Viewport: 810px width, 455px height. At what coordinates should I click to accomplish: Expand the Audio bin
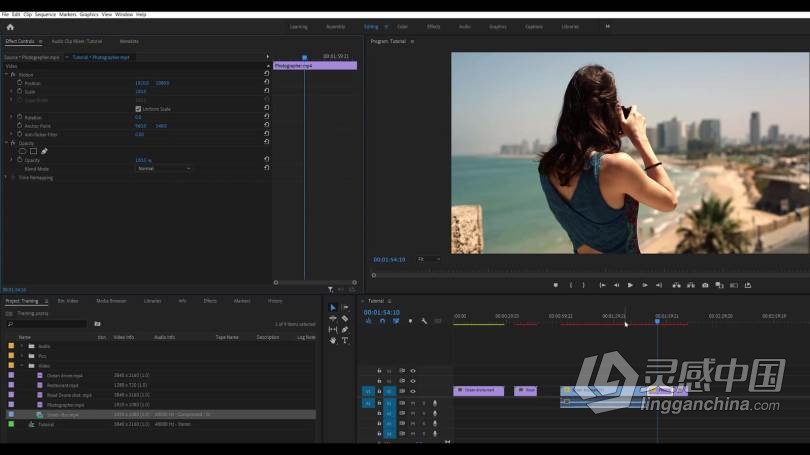pyautogui.click(x=22, y=346)
